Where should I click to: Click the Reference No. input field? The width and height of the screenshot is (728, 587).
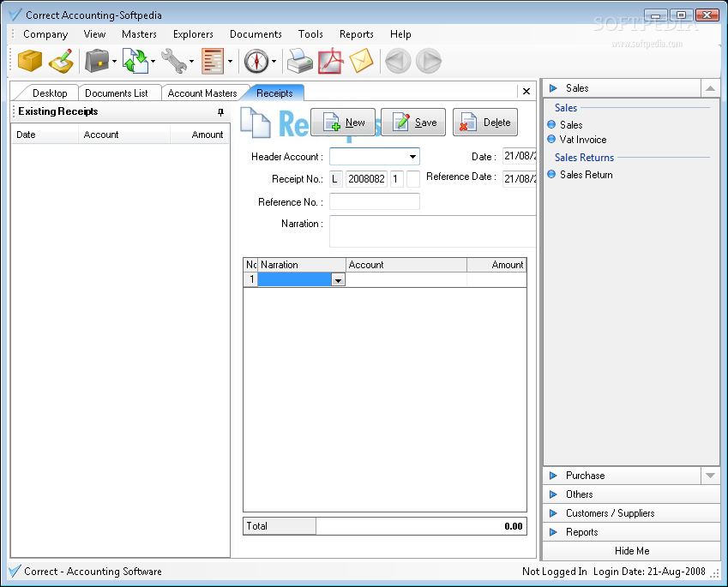point(375,201)
